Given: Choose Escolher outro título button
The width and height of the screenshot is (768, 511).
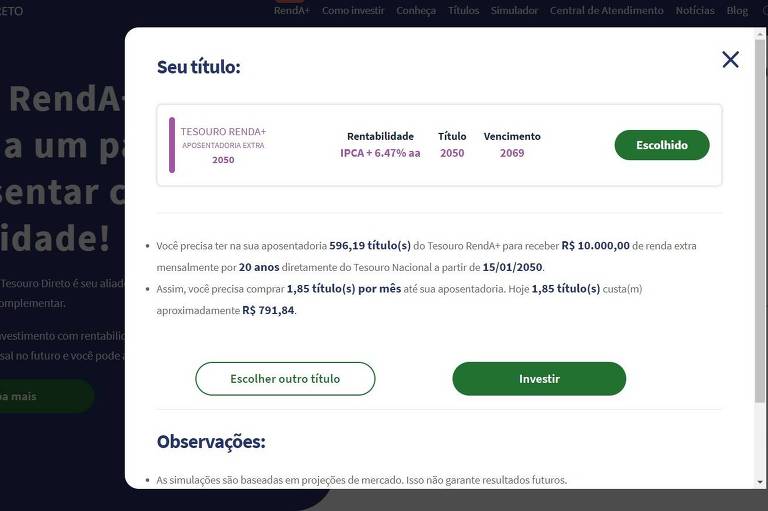Looking at the screenshot, I should click(x=285, y=379).
